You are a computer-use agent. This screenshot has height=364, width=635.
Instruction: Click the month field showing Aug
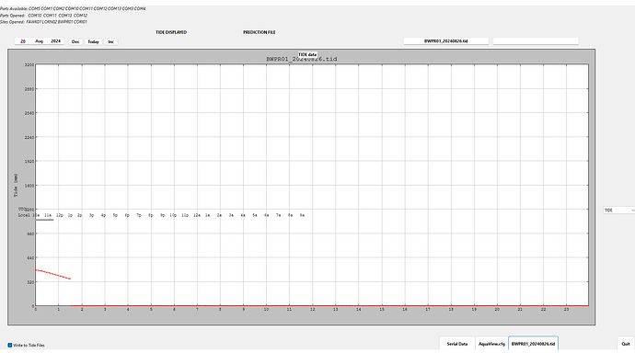pos(39,41)
